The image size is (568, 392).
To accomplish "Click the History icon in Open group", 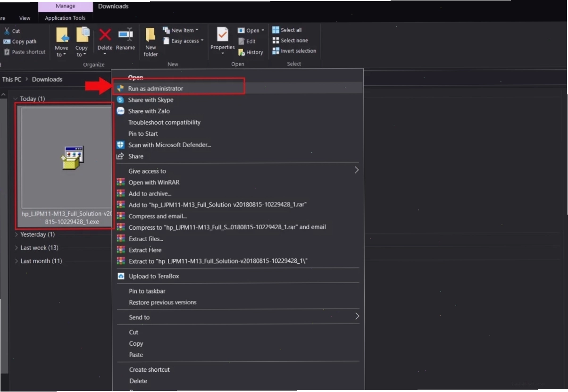I will [242, 52].
